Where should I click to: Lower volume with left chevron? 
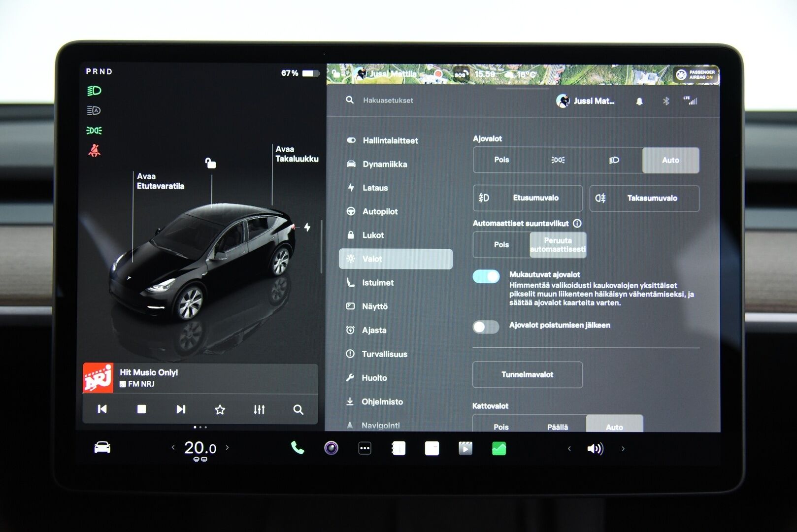pos(569,449)
